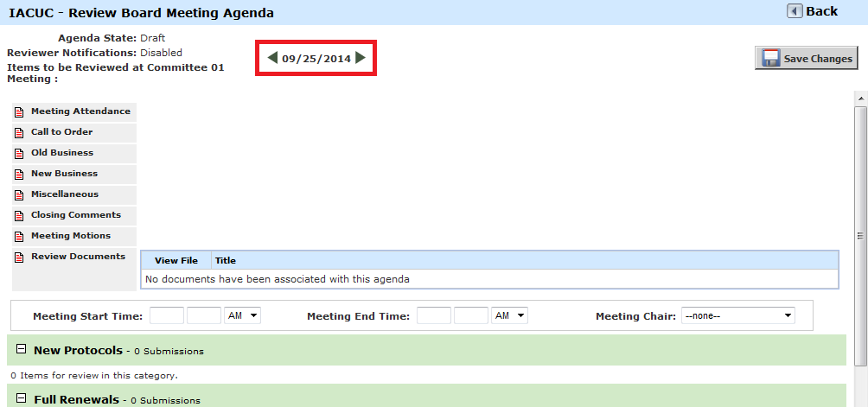
Task: Click the Meeting End Time hour field
Action: (434, 315)
